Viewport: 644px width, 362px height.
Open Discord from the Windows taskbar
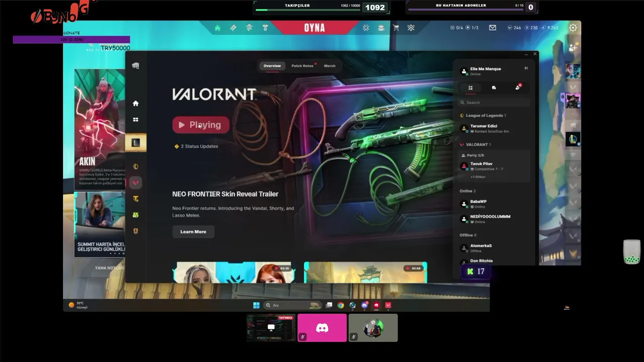pyautogui.click(x=364, y=305)
